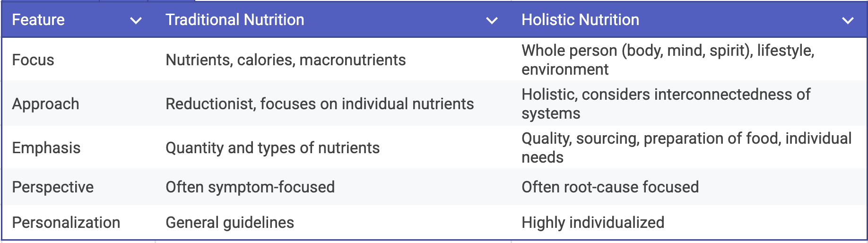
Task: Open the Feature column dropdown arrow
Action: (136, 20)
